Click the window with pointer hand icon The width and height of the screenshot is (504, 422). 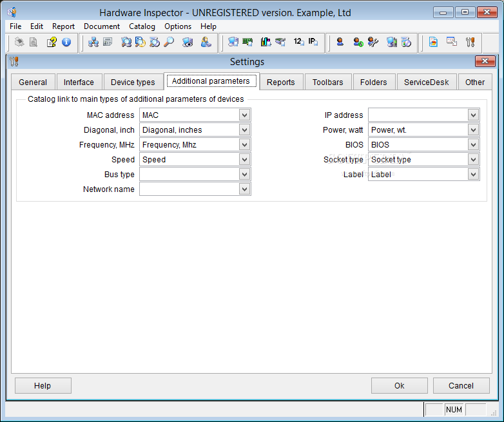452,41
